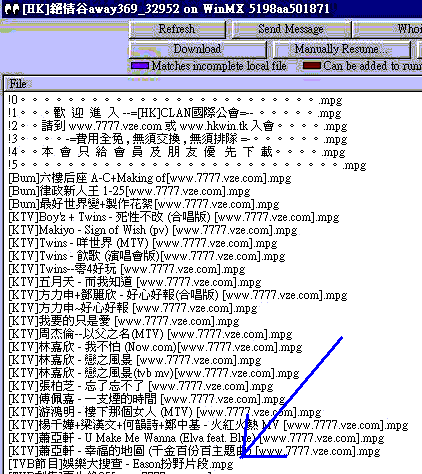Screen dimensions: 422x474
Task: Click the Download button
Action: tap(197, 49)
